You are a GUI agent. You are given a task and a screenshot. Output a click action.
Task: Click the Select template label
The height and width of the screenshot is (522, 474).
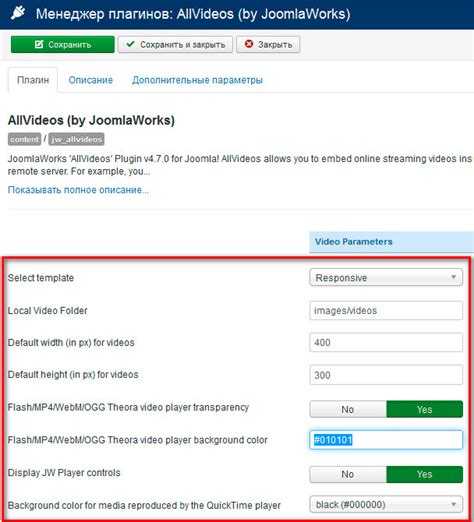point(41,278)
